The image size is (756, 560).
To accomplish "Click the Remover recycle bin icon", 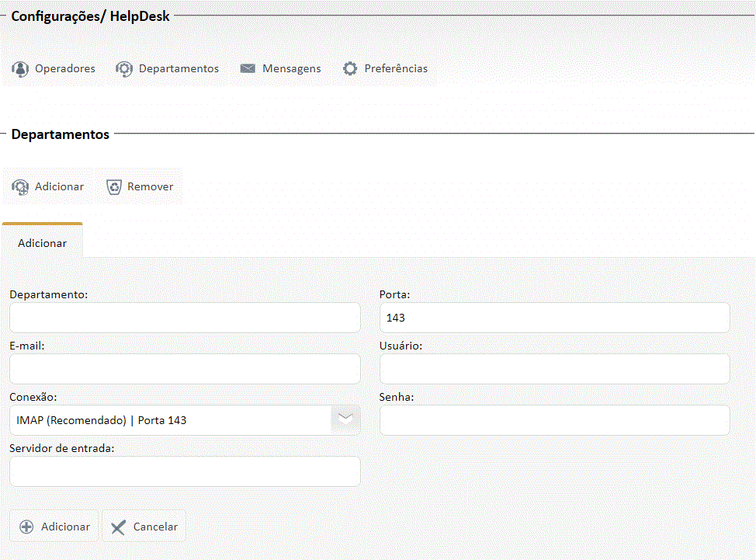I will tap(114, 187).
